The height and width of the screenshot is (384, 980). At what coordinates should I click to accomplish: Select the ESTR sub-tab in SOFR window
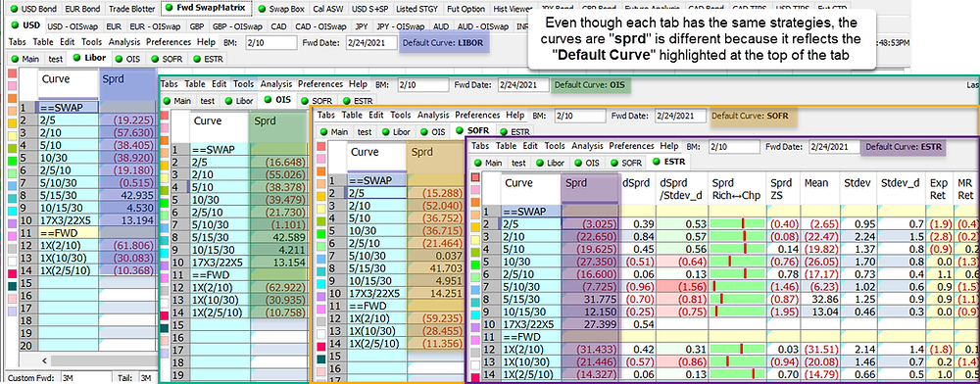[x=514, y=131]
